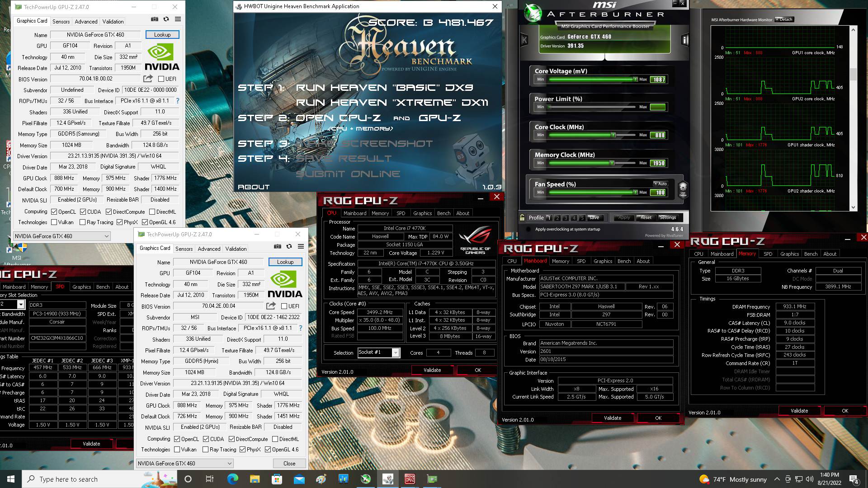Image resolution: width=868 pixels, height=488 pixels.
Task: Show hidden system tray icons chevron
Action: [x=777, y=479]
